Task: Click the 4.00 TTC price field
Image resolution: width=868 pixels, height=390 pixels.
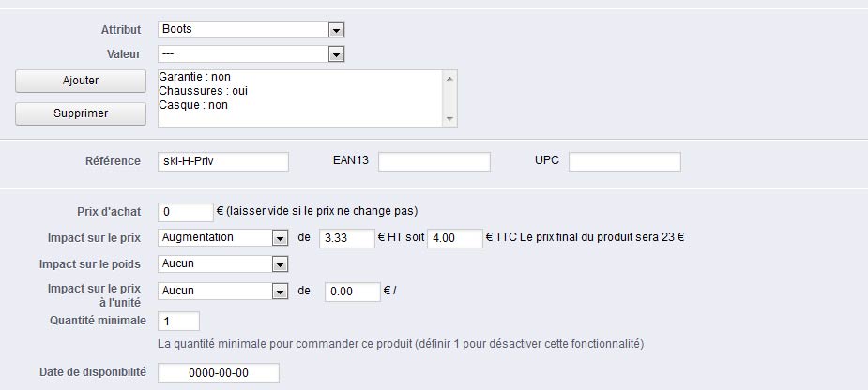Action: 455,238
